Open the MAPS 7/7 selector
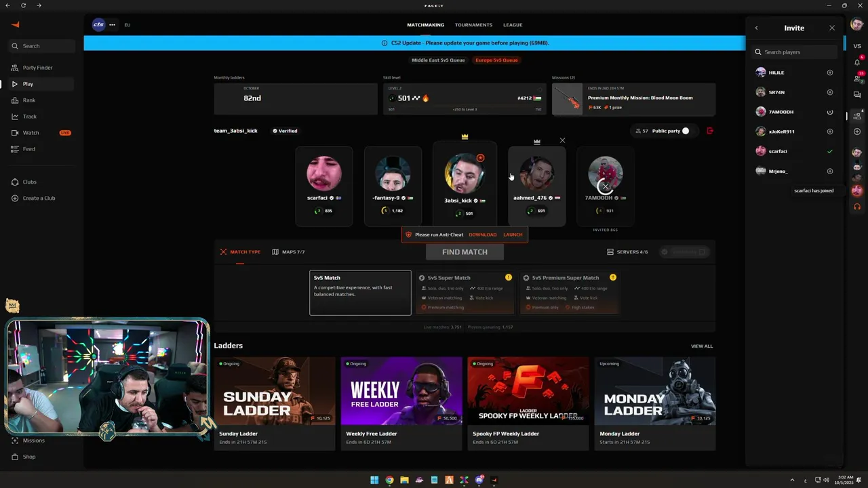 (288, 252)
